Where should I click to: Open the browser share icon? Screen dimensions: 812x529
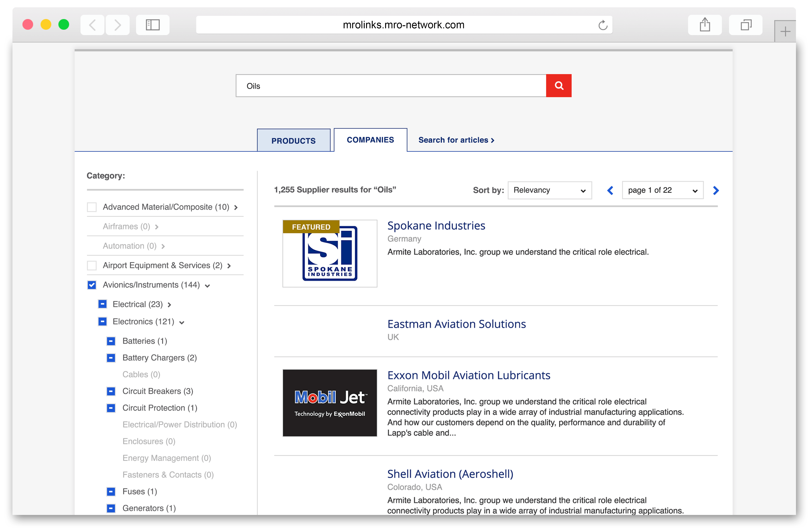click(x=705, y=25)
